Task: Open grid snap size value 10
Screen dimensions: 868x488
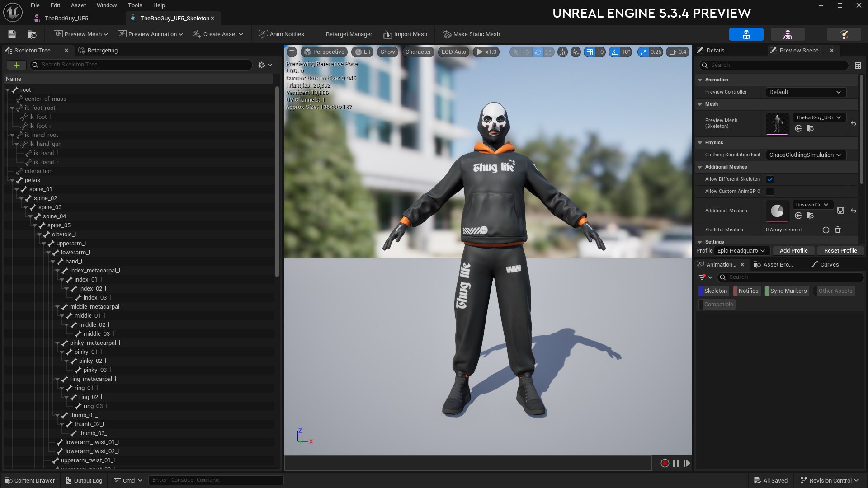Action: pyautogui.click(x=600, y=52)
